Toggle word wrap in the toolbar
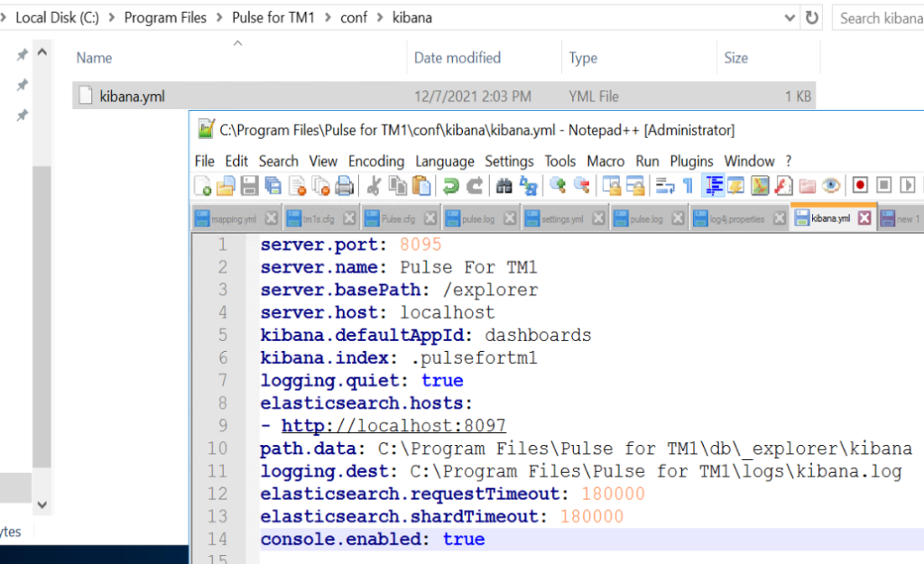 [665, 186]
